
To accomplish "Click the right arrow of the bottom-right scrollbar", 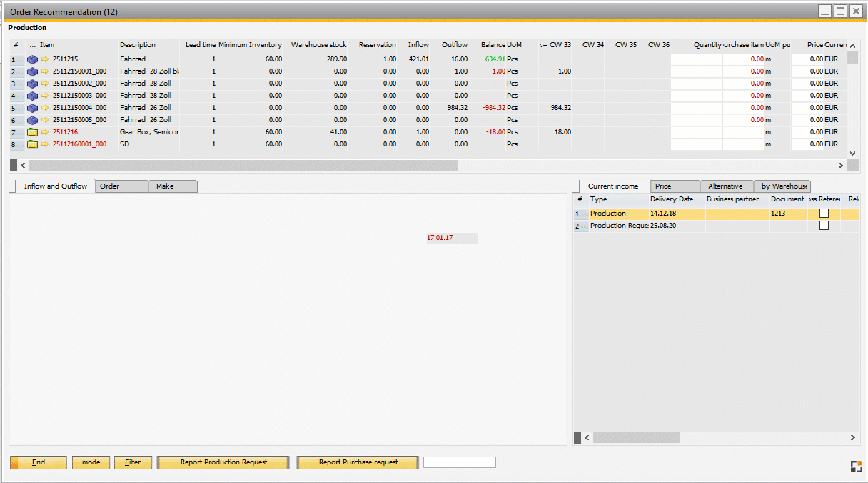I will [852, 437].
